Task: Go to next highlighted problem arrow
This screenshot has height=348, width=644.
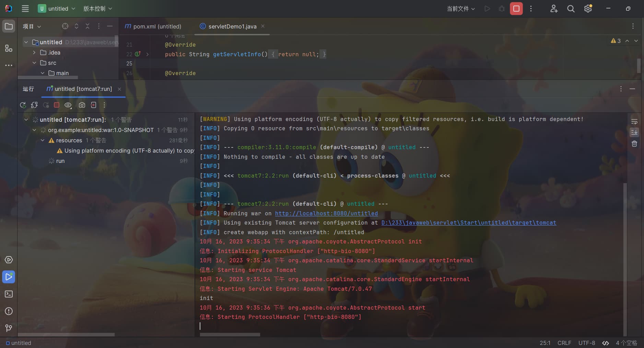Action: [x=636, y=41]
